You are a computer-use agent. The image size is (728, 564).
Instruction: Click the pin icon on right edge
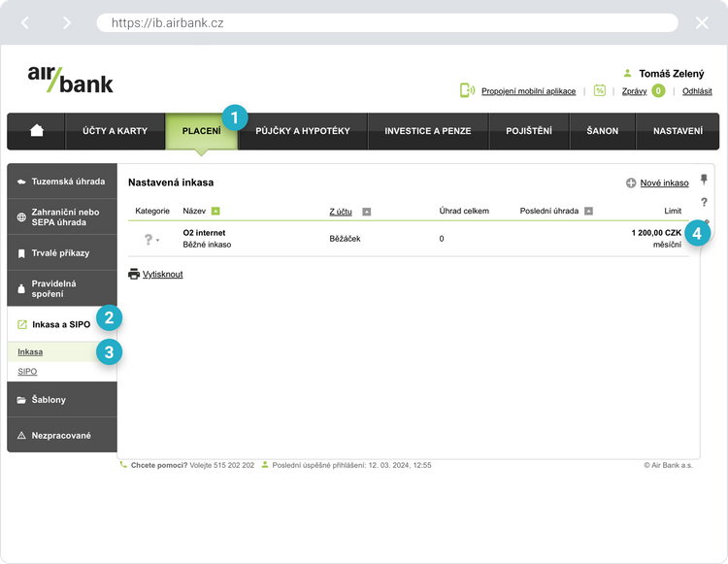(704, 180)
